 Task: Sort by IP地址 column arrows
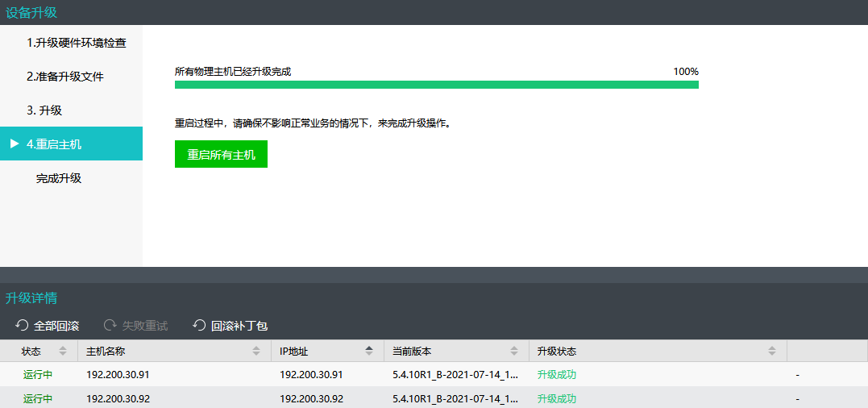[x=369, y=352]
